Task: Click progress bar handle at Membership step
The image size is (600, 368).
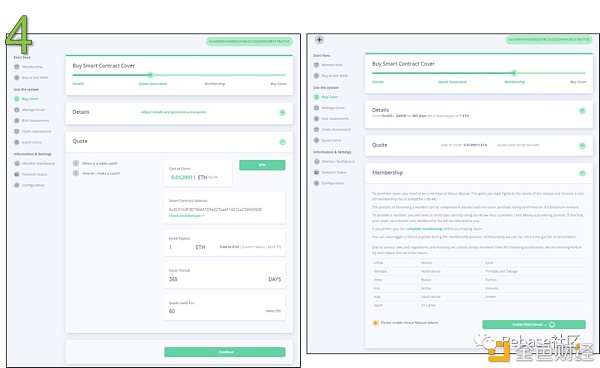Action: 514,73
